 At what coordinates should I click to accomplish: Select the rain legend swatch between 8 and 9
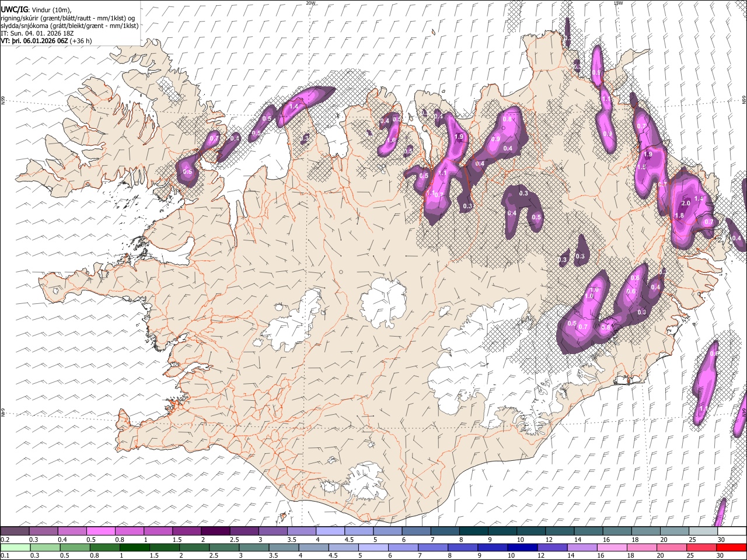click(463, 547)
